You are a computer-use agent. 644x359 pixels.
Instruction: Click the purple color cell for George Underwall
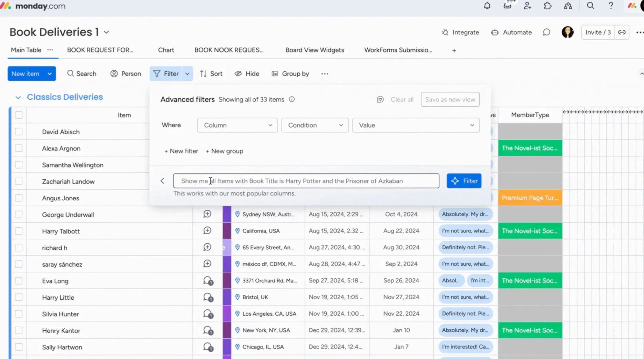227,214
